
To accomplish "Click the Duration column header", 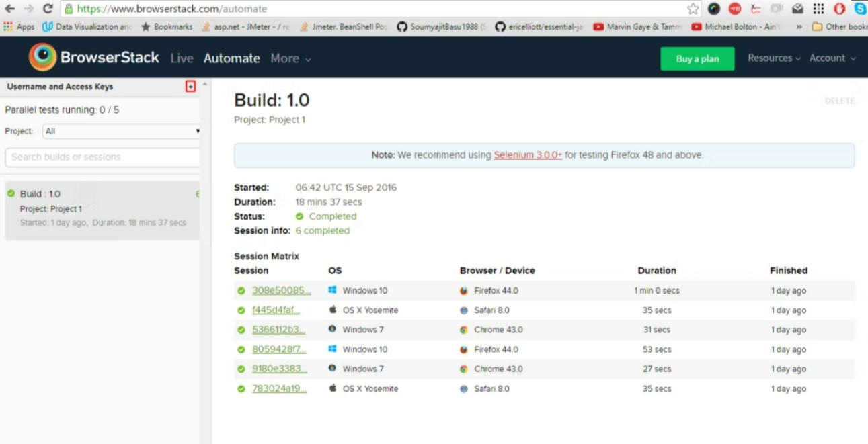I will pos(657,271).
